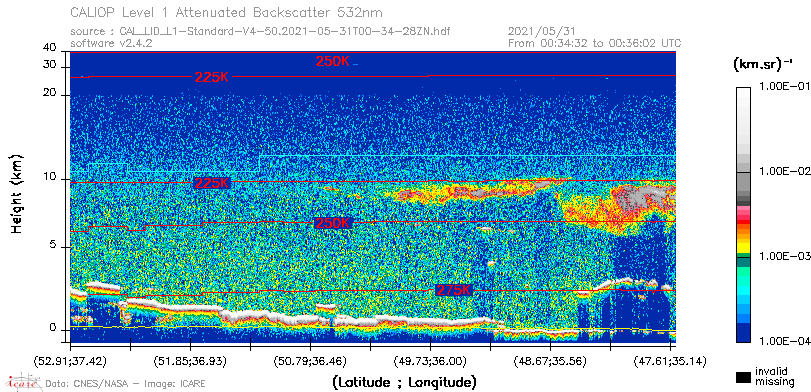Click the x-axis label (51.85;36.93)
811x392 pixels.
[191, 361]
